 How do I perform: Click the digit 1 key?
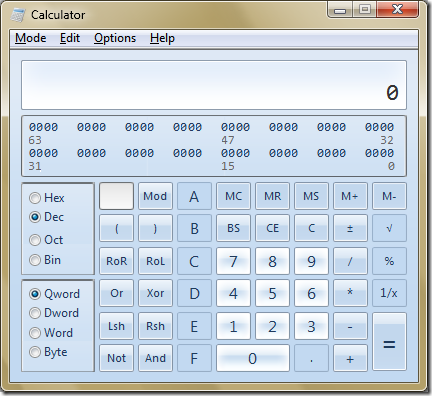click(x=233, y=326)
